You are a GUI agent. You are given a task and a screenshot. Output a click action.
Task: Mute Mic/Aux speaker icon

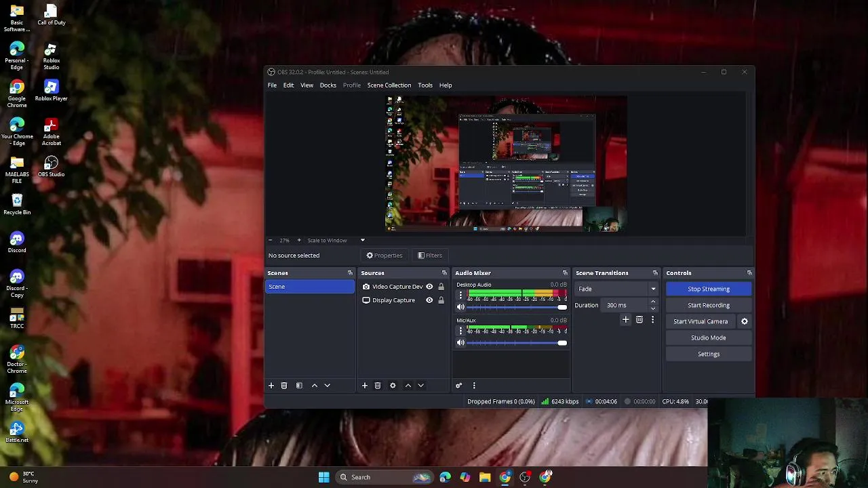[461, 343]
